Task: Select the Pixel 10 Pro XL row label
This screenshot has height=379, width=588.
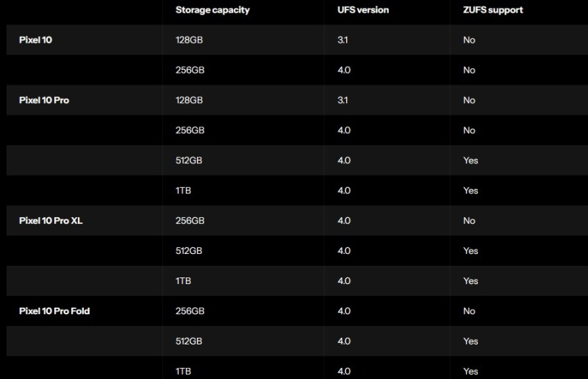Action: [x=51, y=221]
